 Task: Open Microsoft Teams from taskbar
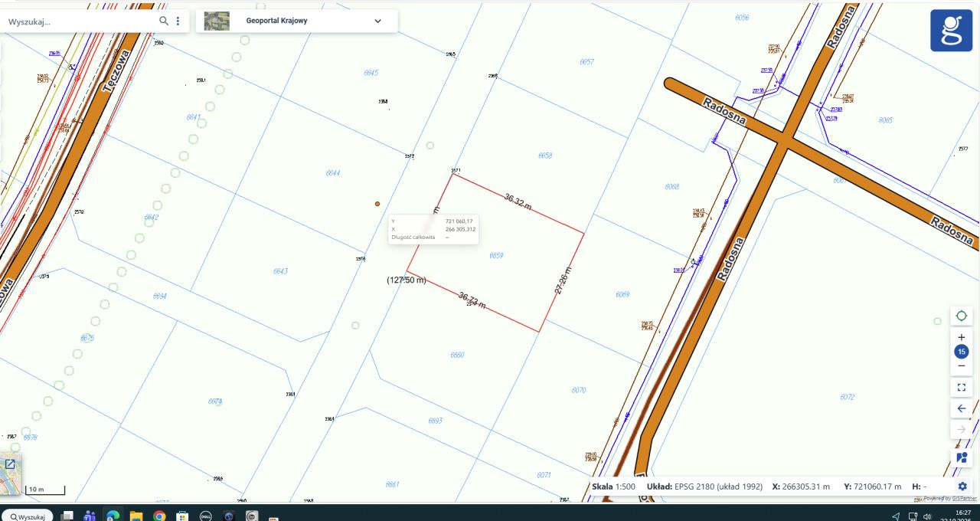click(x=90, y=516)
